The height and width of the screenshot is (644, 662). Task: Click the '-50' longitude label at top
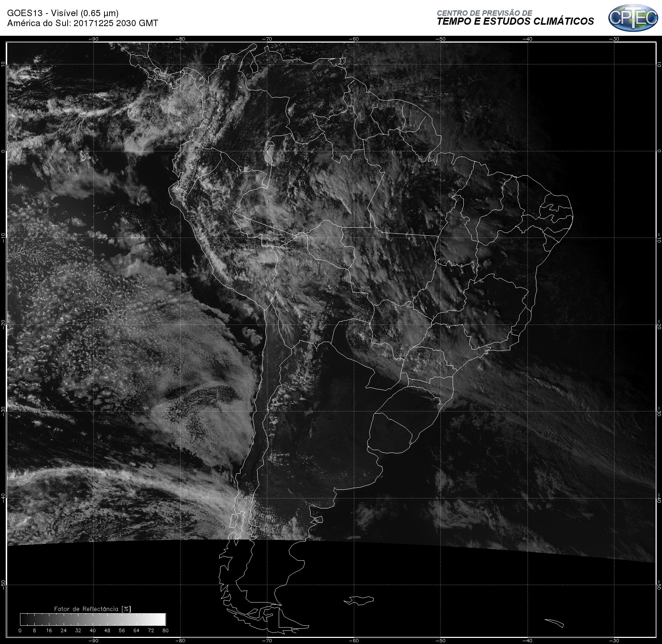coord(441,39)
